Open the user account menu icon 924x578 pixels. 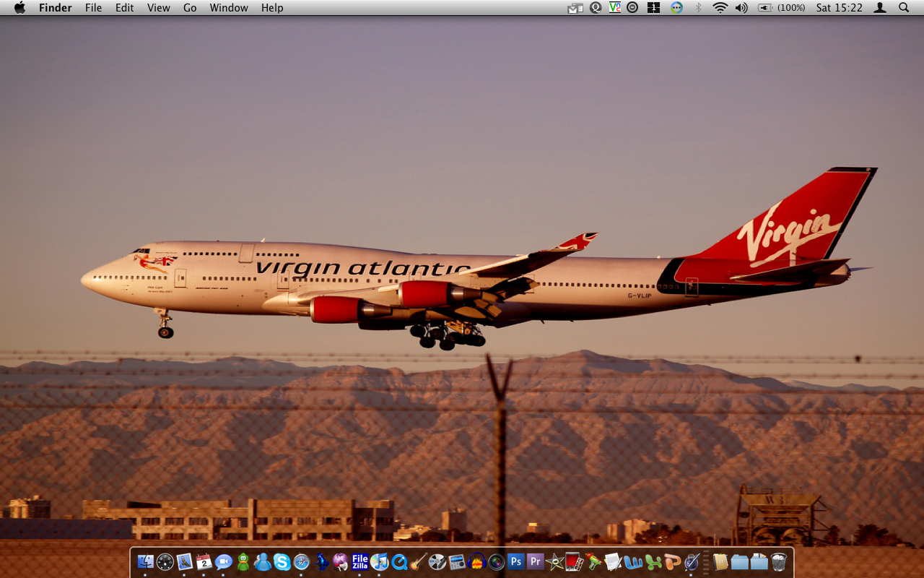pyautogui.click(x=880, y=8)
